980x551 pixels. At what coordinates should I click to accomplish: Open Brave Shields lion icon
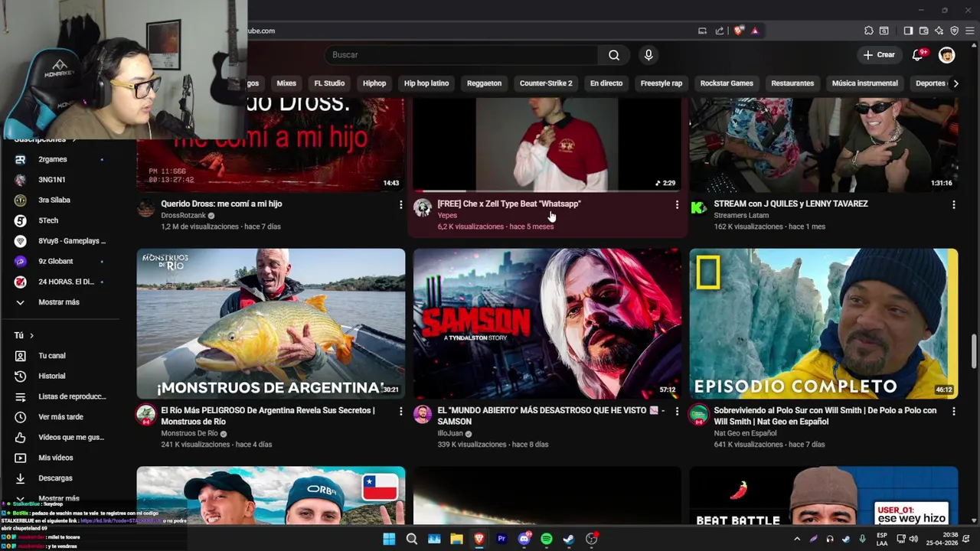point(738,31)
